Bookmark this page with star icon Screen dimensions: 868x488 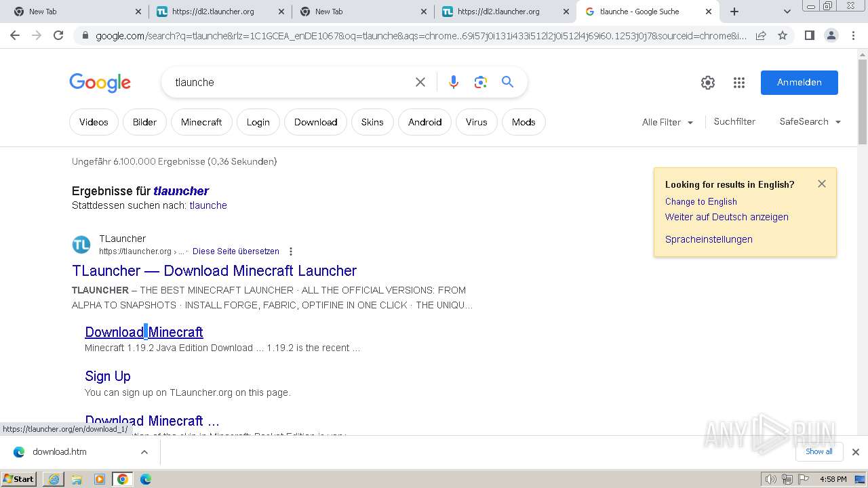783,35
